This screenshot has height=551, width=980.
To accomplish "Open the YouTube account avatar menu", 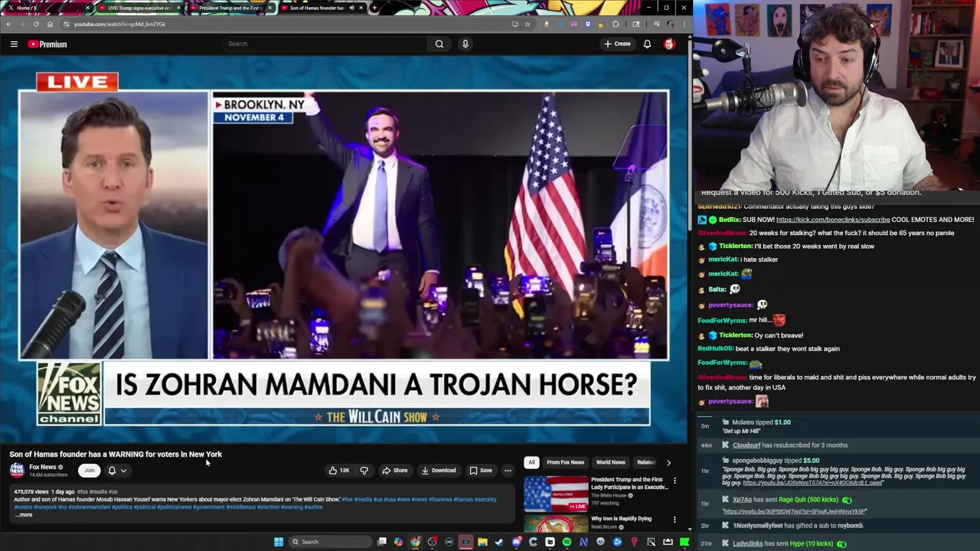I will (669, 44).
